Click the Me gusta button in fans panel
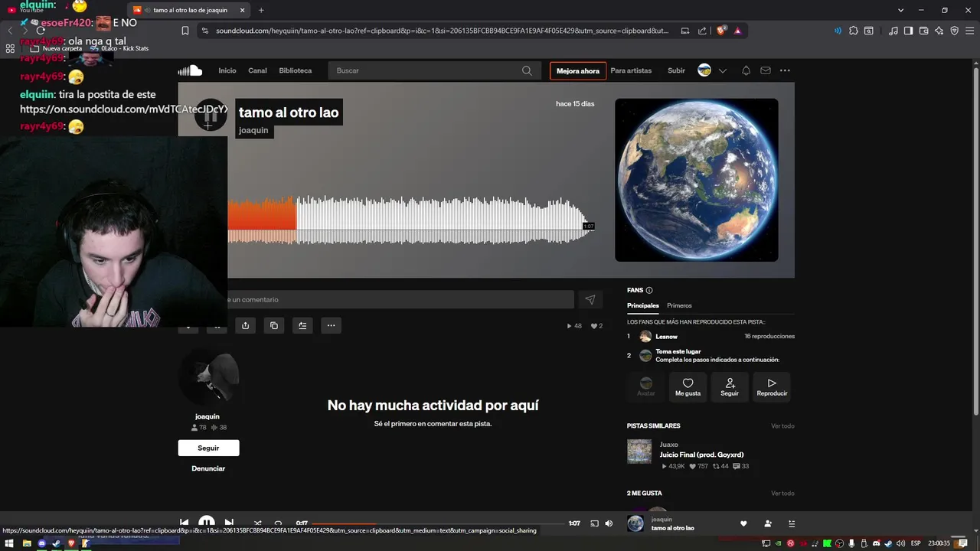This screenshot has width=980, height=551. [x=688, y=386]
